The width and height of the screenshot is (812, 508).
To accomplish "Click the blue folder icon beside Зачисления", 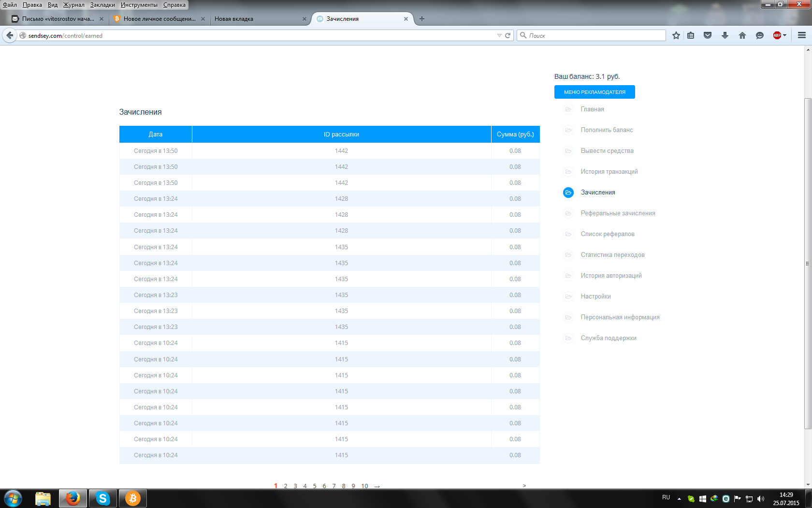I will pyautogui.click(x=568, y=193).
